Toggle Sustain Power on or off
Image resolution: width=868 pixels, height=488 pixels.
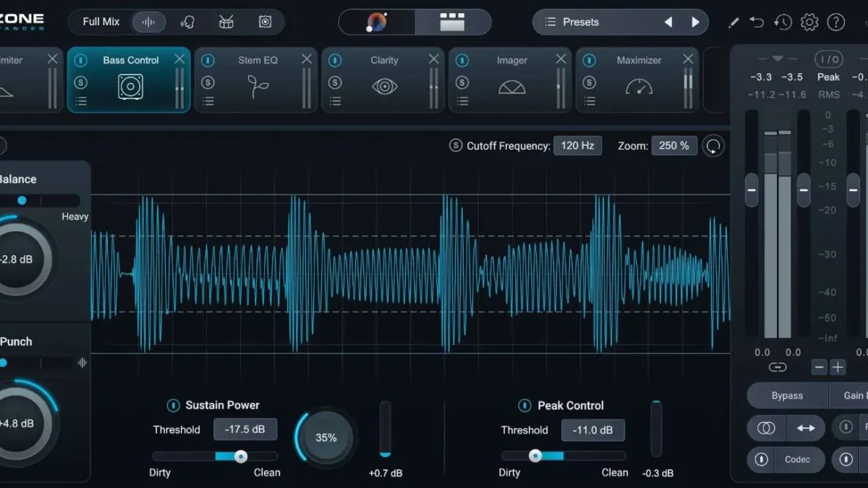(174, 406)
